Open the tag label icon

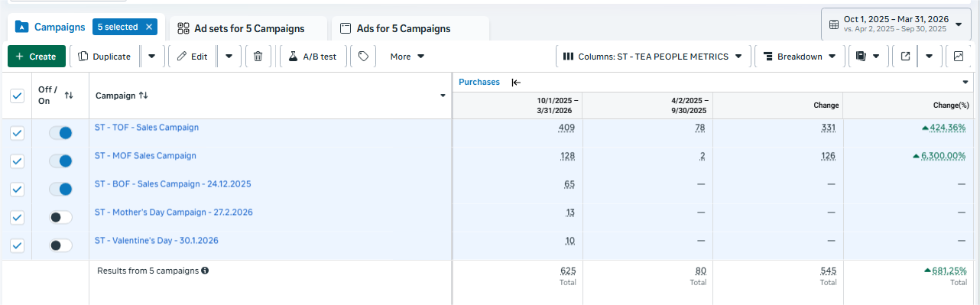tap(363, 57)
